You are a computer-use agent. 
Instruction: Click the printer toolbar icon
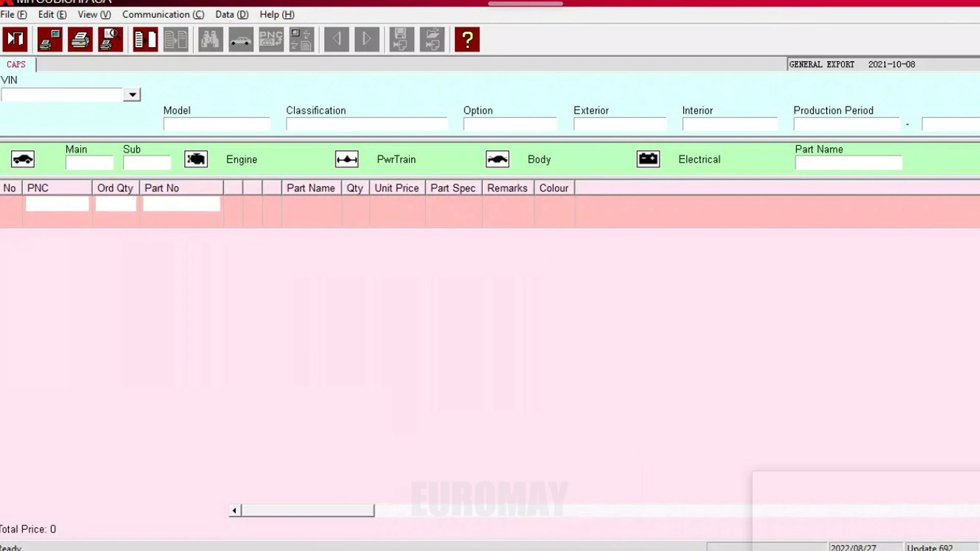[80, 39]
